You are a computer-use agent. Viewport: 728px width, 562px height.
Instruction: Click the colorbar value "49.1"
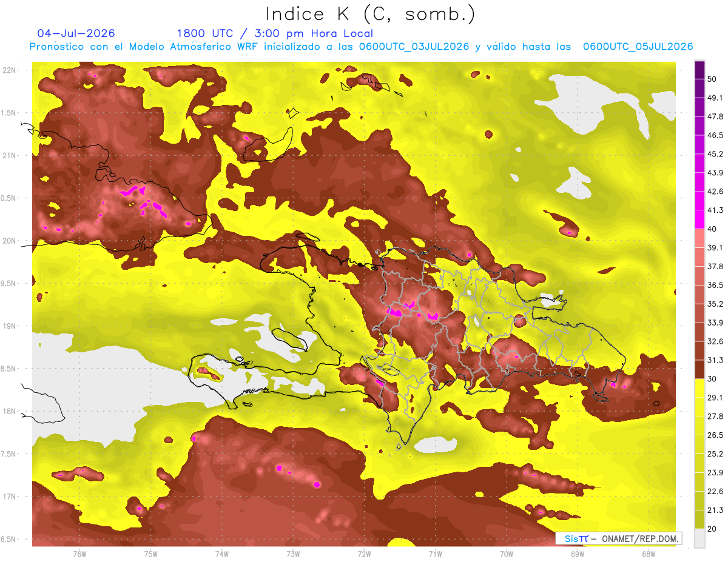714,98
